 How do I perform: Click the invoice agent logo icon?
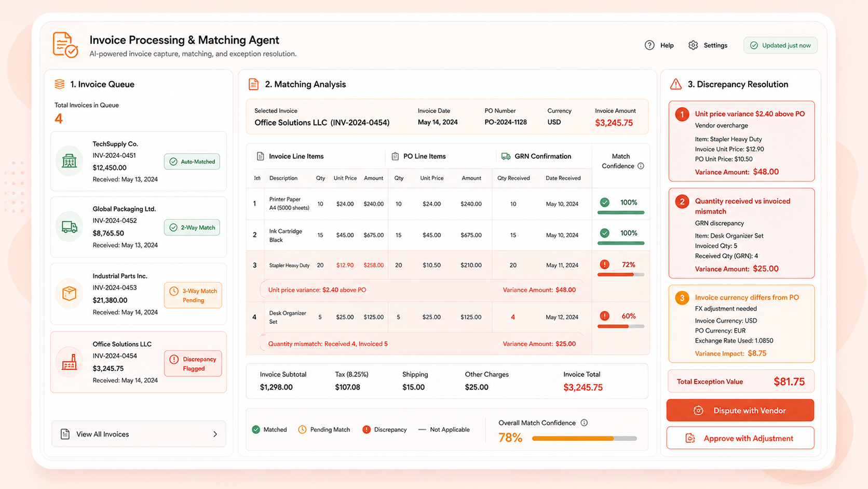tap(65, 44)
